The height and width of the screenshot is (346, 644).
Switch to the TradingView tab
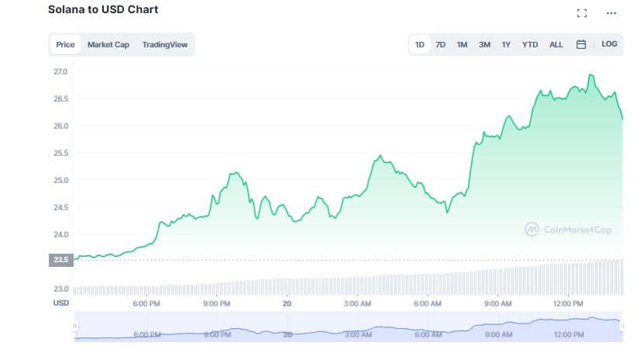165,44
